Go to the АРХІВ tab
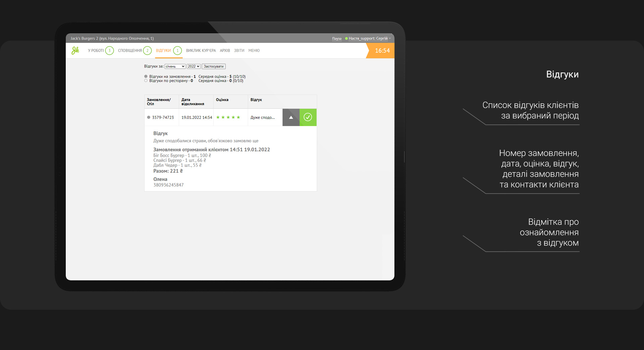644x350 pixels. pos(225,51)
